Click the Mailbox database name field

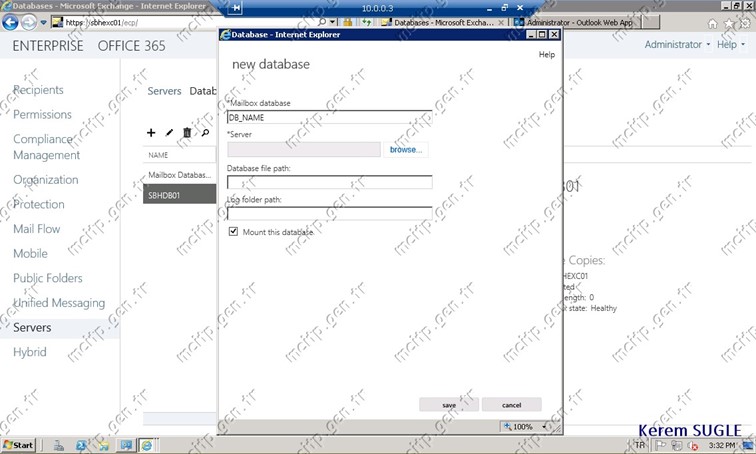pyautogui.click(x=329, y=117)
